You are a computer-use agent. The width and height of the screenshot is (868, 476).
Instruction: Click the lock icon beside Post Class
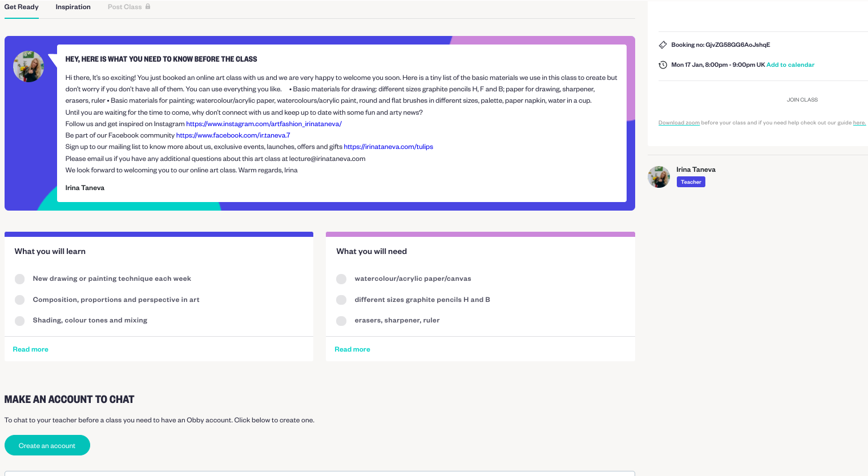(148, 6)
